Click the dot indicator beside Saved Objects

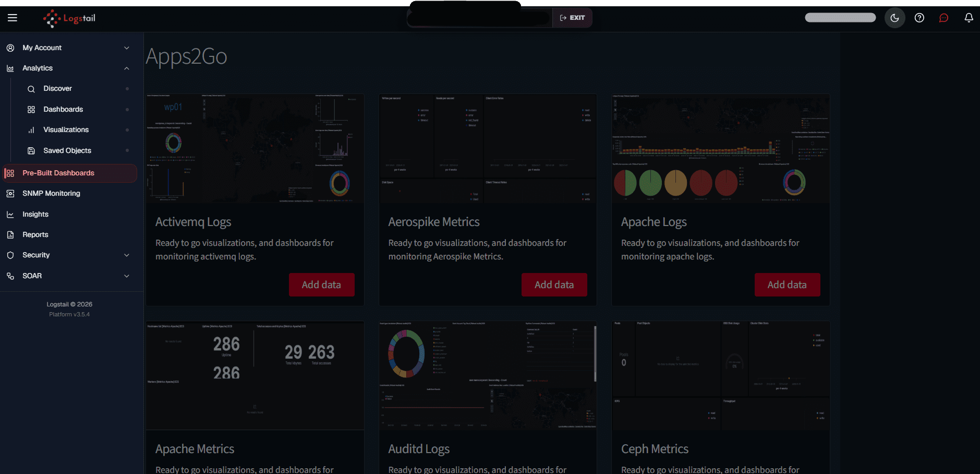[x=127, y=151]
